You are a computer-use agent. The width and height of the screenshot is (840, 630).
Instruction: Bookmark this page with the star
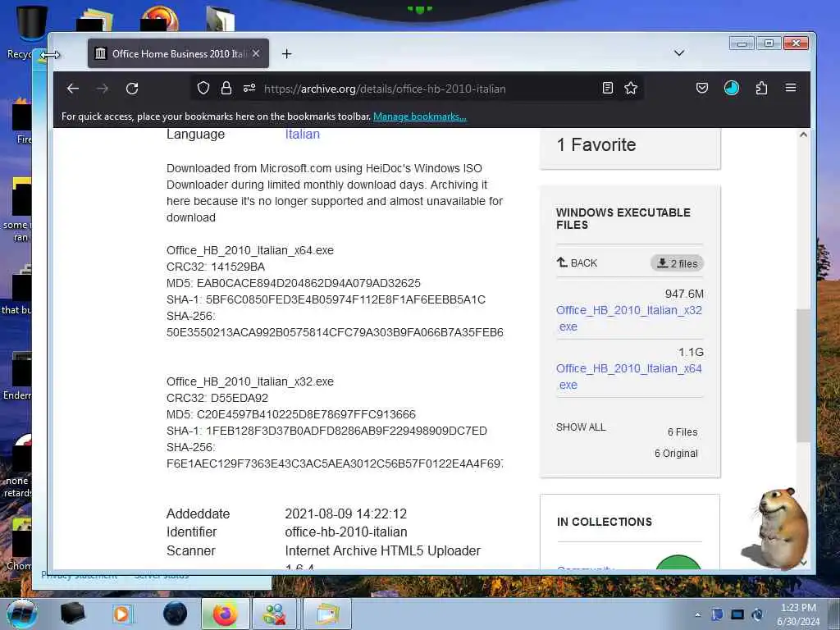tap(631, 88)
